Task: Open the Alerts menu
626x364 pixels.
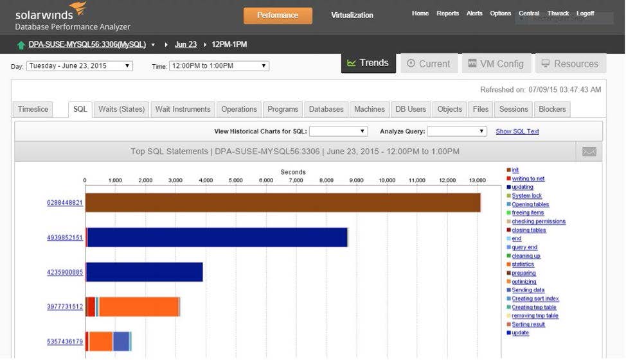Action: tap(474, 13)
